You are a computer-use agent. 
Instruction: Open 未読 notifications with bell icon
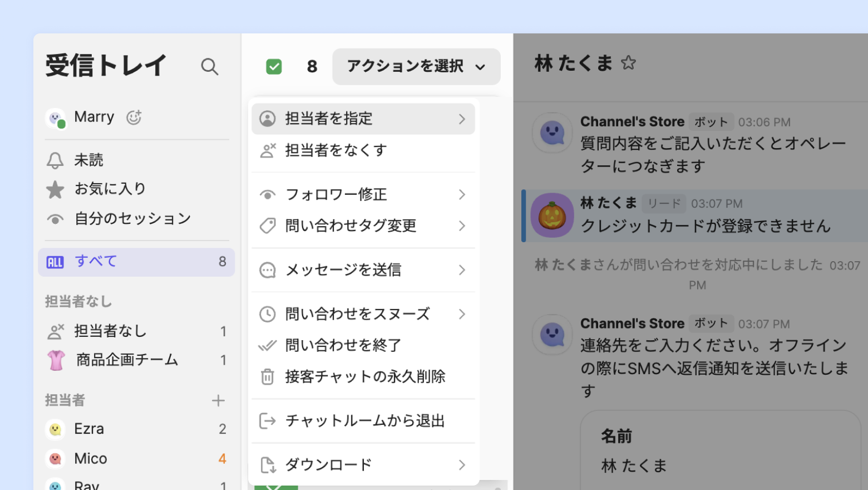pyautogui.click(x=55, y=160)
